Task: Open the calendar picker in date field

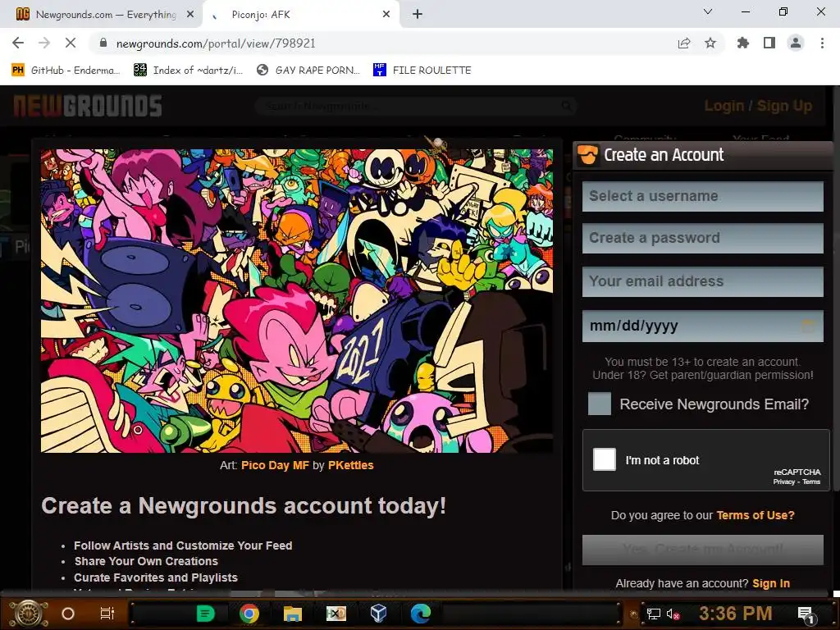Action: 808,325
